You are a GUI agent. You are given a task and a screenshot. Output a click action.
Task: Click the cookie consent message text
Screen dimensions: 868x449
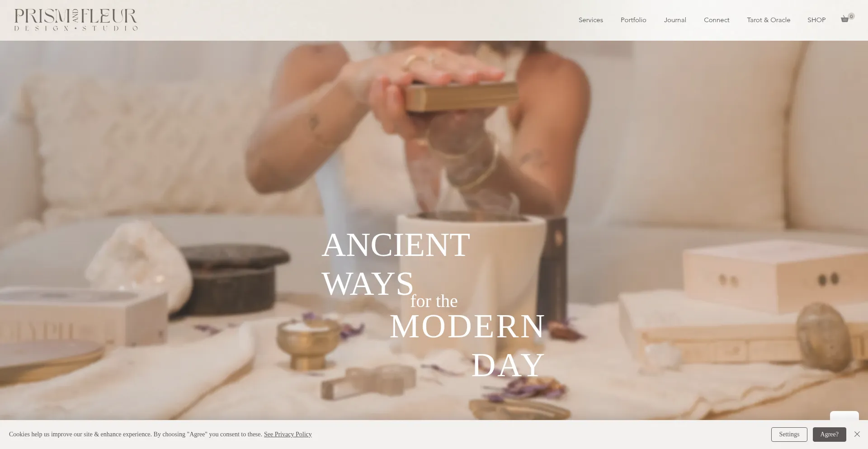click(x=136, y=434)
